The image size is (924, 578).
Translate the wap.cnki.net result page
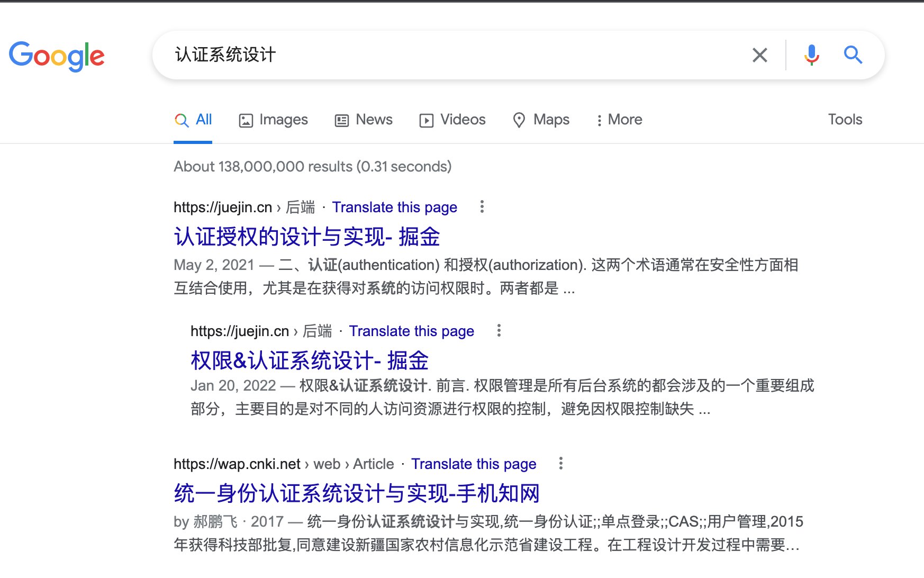474,464
